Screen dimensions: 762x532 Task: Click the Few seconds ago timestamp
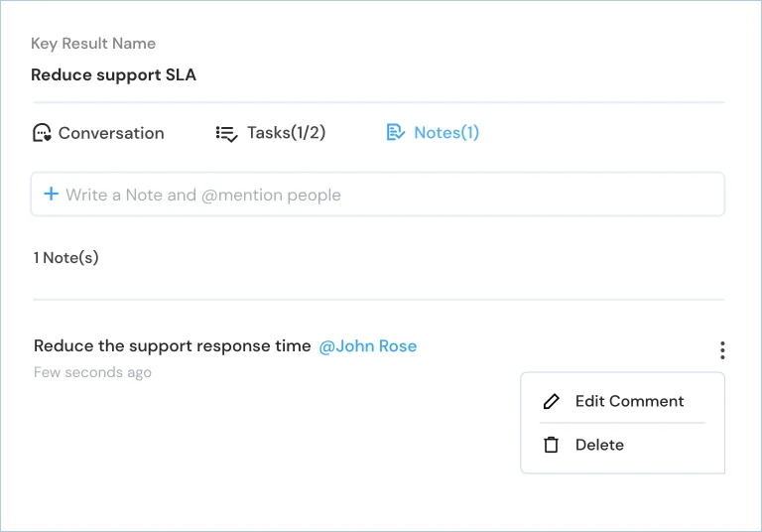pyautogui.click(x=93, y=372)
